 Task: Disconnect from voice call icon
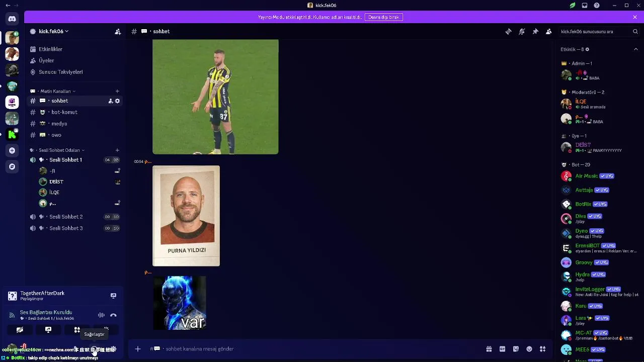[x=113, y=315]
